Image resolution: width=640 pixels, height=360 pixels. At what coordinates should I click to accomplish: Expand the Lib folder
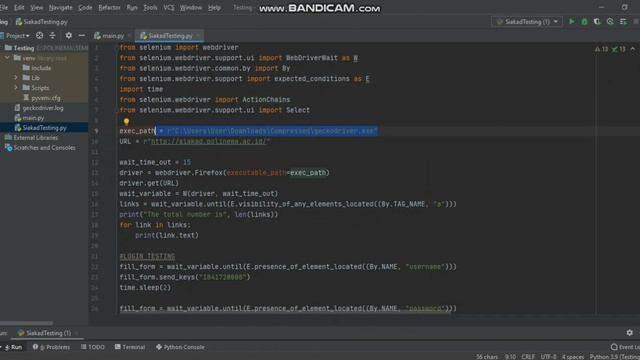[16, 78]
